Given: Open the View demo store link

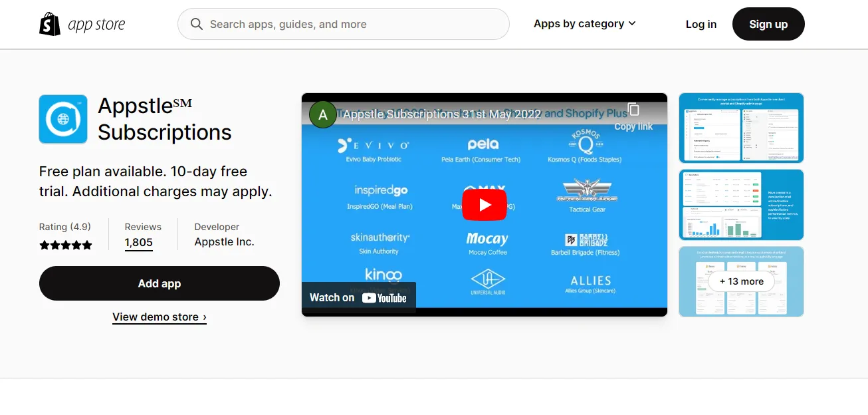Looking at the screenshot, I should [160, 317].
